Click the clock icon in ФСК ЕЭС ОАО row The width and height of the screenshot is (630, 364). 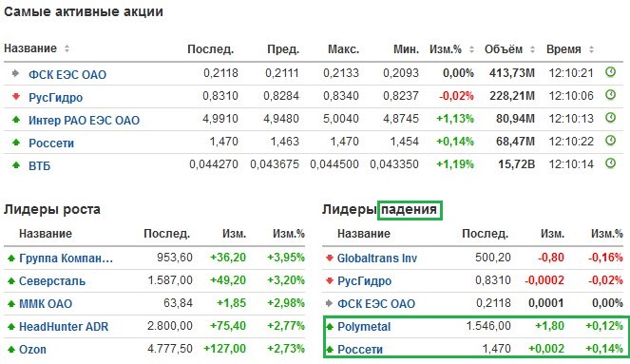click(x=610, y=72)
